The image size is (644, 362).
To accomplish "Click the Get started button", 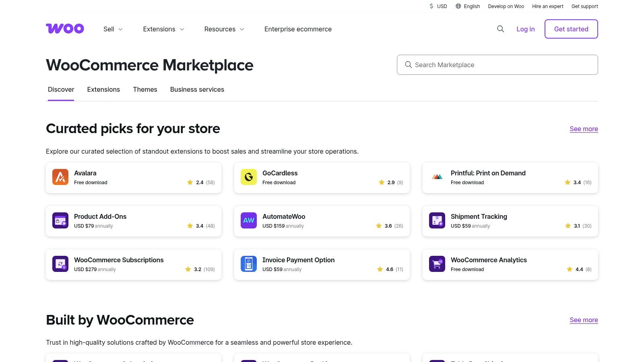I will pyautogui.click(x=571, y=29).
